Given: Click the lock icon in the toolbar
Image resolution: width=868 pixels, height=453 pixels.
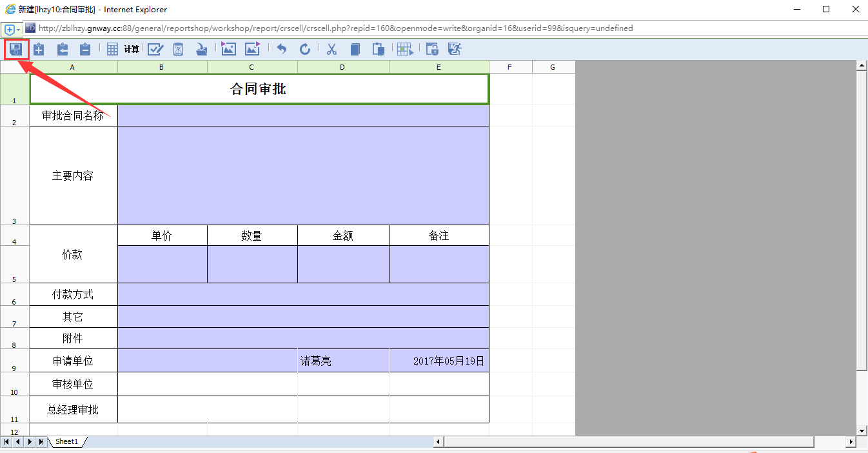Looking at the screenshot, I should pyautogui.click(x=432, y=49).
